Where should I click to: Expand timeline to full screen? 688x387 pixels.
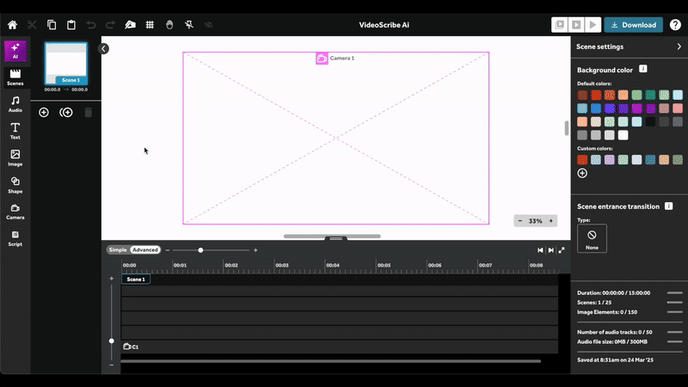[562, 250]
